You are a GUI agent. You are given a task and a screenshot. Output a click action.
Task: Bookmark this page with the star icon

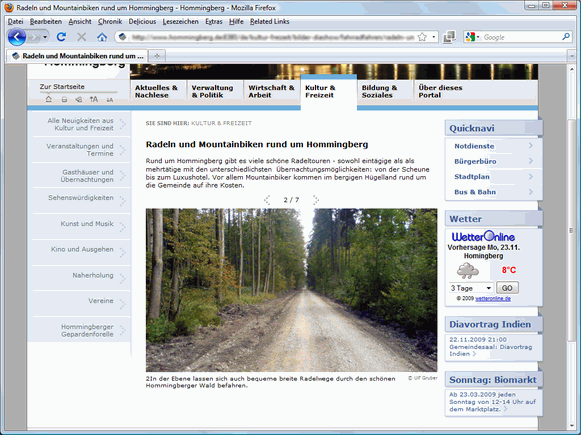click(x=422, y=37)
